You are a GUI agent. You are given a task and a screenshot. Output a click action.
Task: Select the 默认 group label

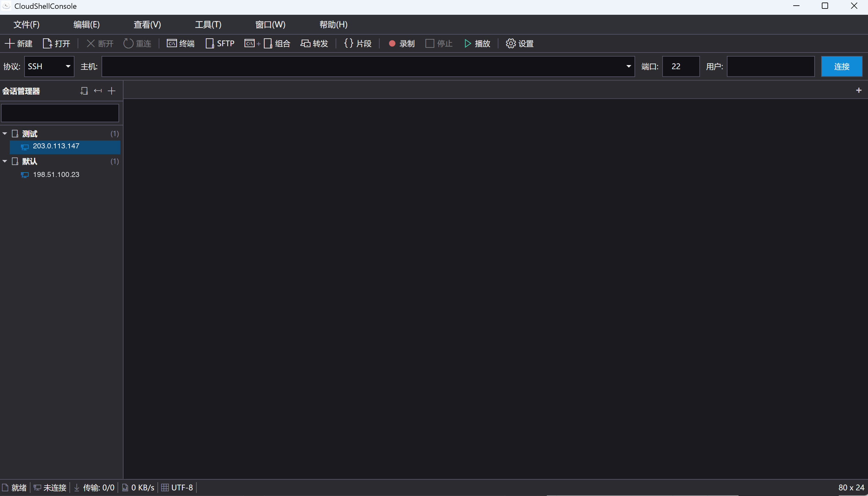tap(30, 162)
